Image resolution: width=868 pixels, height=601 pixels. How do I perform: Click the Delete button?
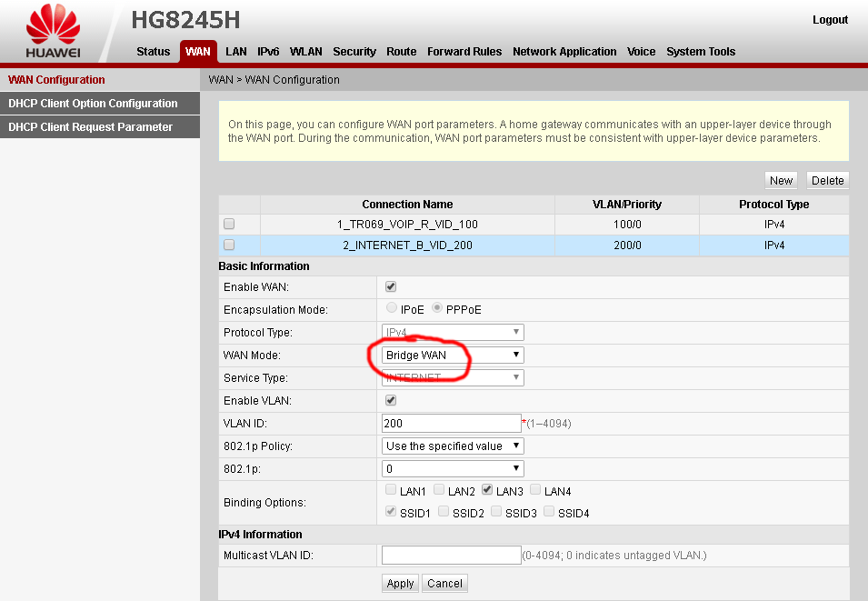coord(828,181)
